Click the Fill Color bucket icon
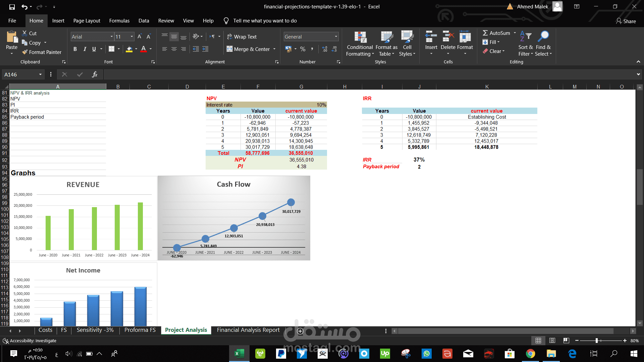 [129, 49]
